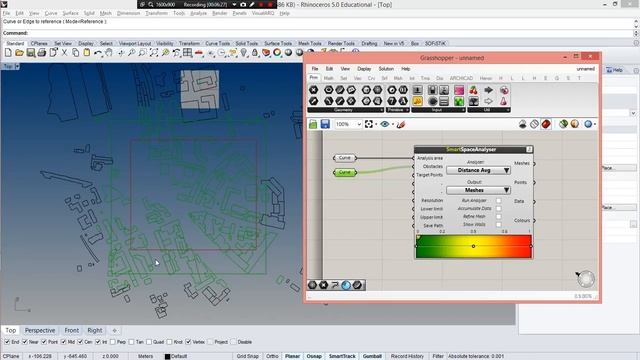Click the Save icon in Rhino toolbar

tap(31, 53)
